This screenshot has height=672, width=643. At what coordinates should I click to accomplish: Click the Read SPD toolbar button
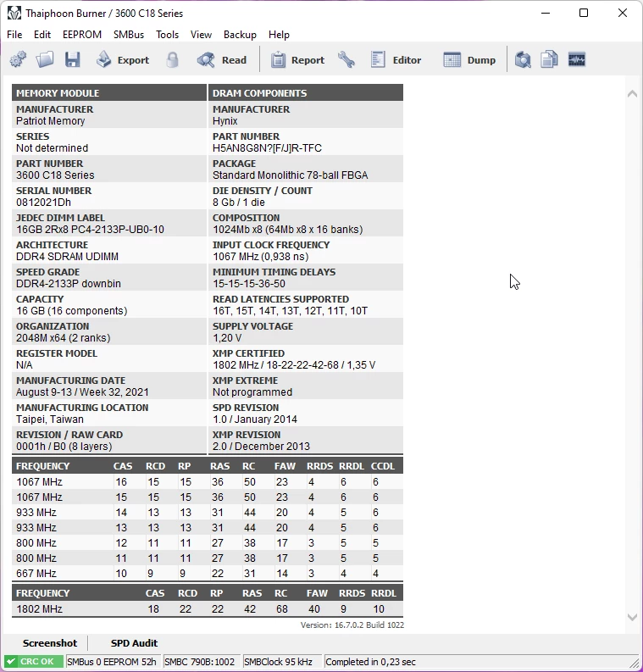tap(222, 60)
